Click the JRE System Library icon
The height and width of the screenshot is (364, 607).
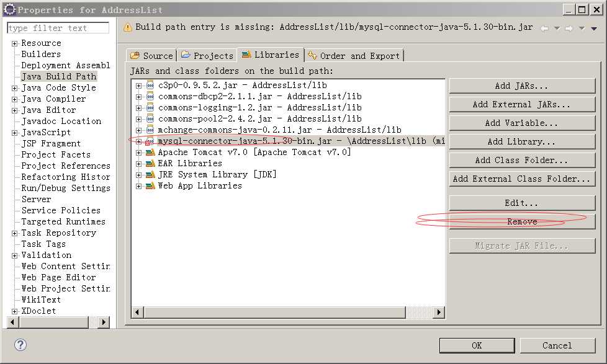(150, 175)
